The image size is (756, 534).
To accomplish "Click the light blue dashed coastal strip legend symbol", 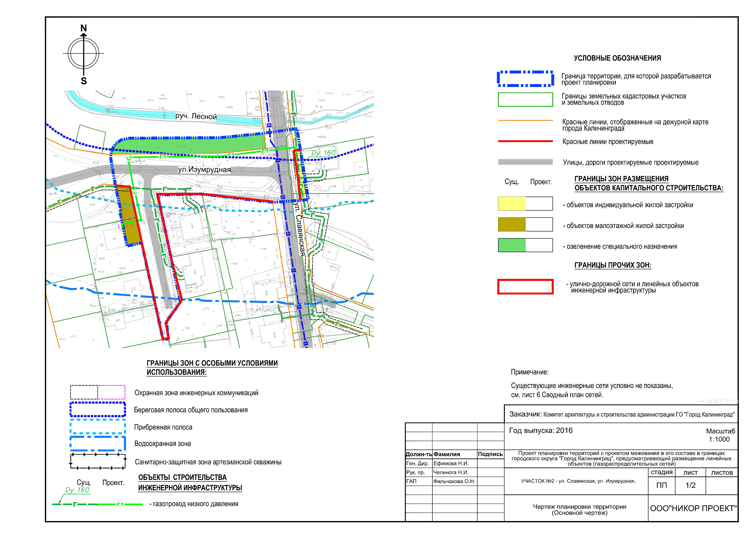I will [x=97, y=427].
